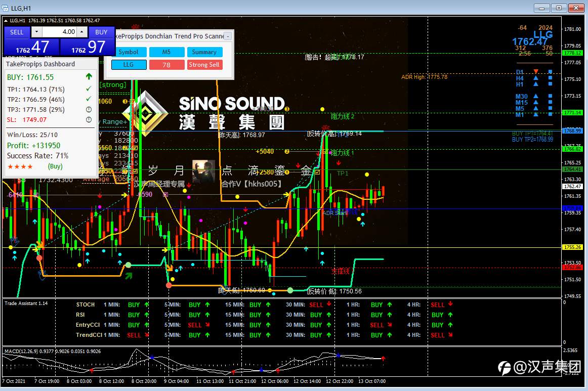Click the EntryCCI 5 MIN SELL arrow
The height and width of the screenshot is (391, 588).
pyautogui.click(x=207, y=325)
